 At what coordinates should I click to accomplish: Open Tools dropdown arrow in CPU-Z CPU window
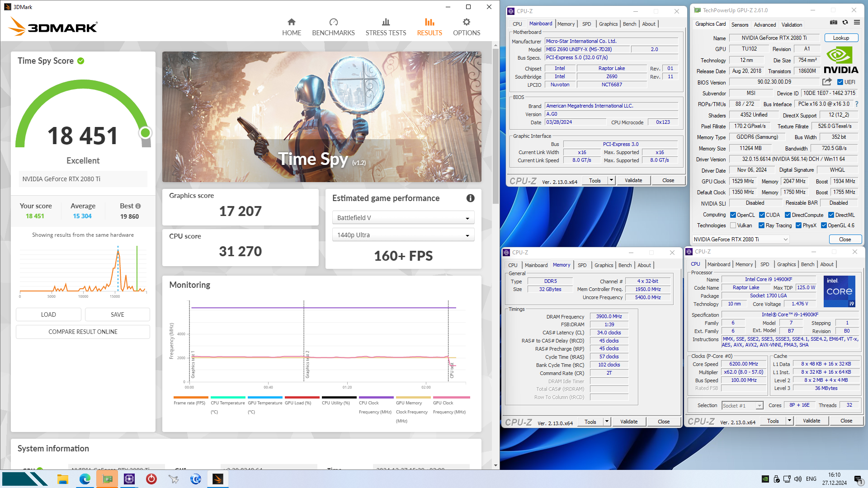(789, 421)
